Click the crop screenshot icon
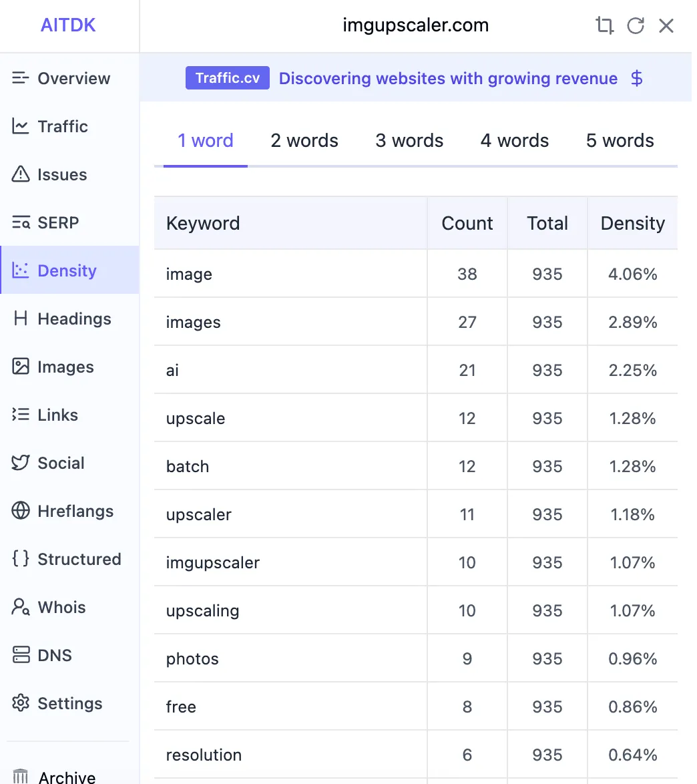 604,25
